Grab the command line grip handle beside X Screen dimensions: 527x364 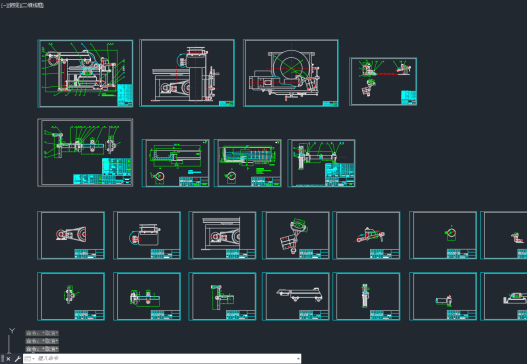[3, 358]
